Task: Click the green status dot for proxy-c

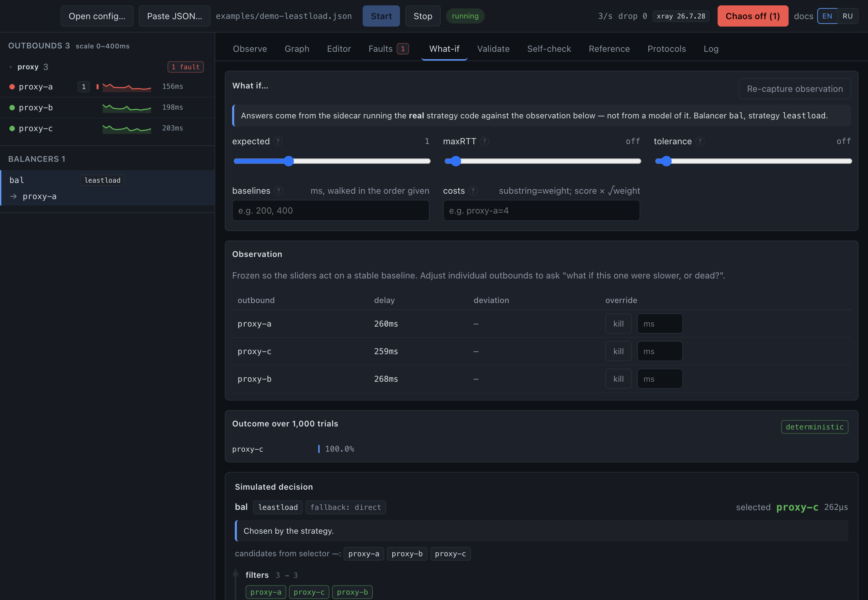Action: 12,128
